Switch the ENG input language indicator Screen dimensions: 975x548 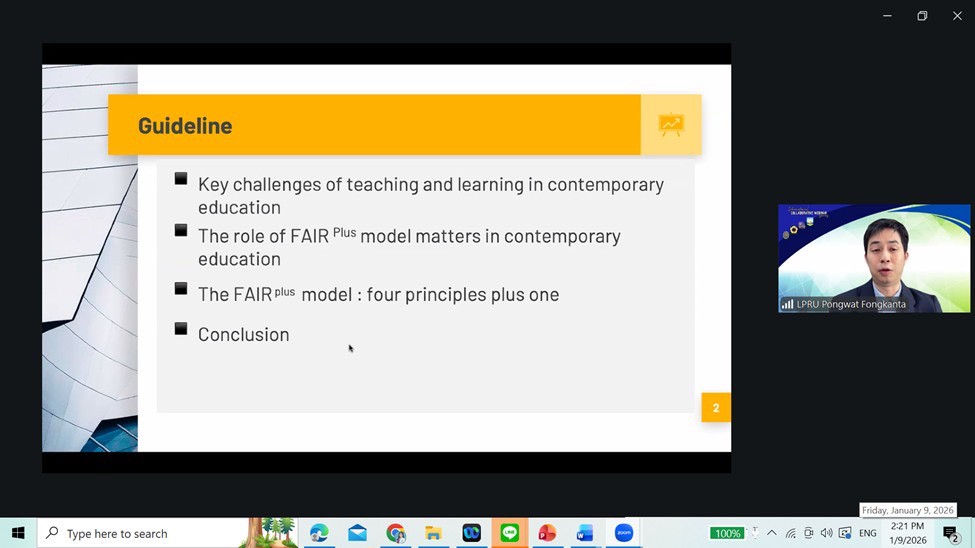[x=866, y=533]
